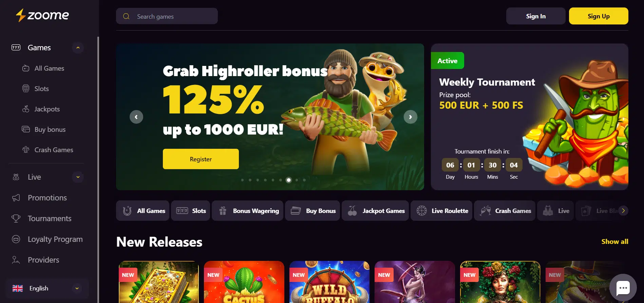
Task: Expand the Live section chevron
Action: [78, 177]
